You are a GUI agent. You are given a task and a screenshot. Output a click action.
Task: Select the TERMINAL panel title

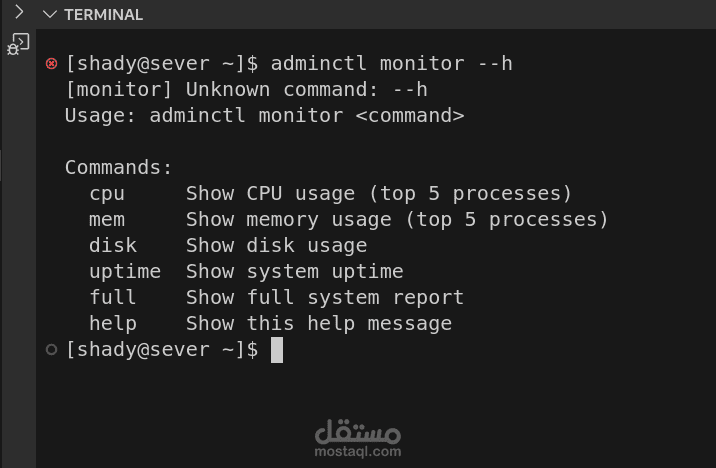pyautogui.click(x=104, y=15)
